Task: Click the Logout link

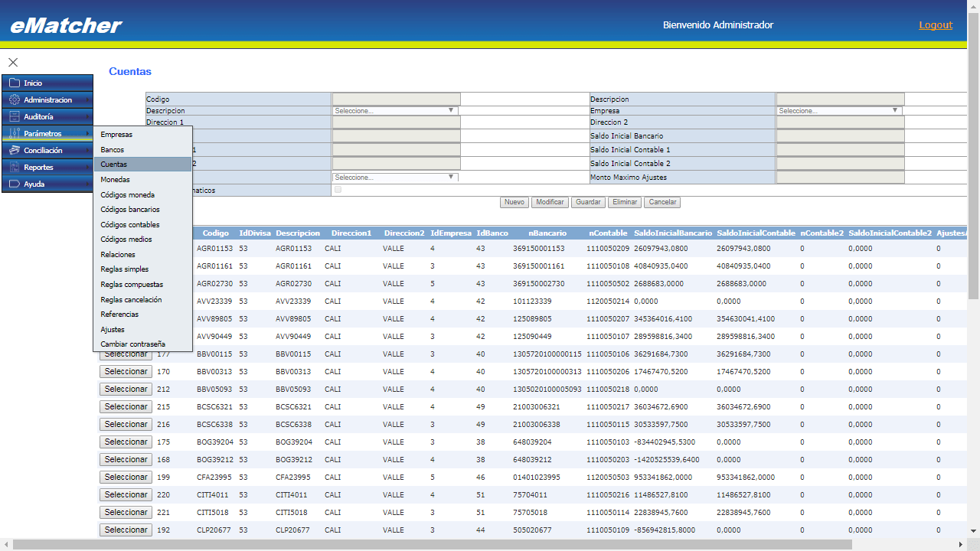Action: [x=936, y=25]
